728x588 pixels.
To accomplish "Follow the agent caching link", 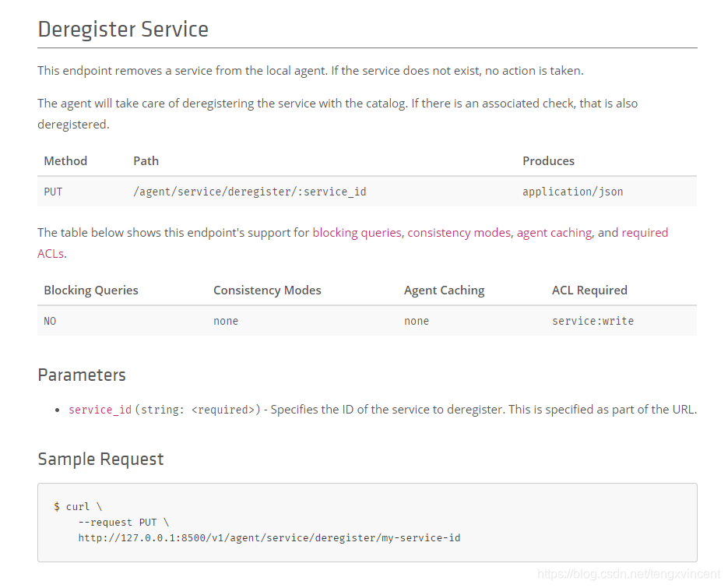I will click(x=554, y=232).
